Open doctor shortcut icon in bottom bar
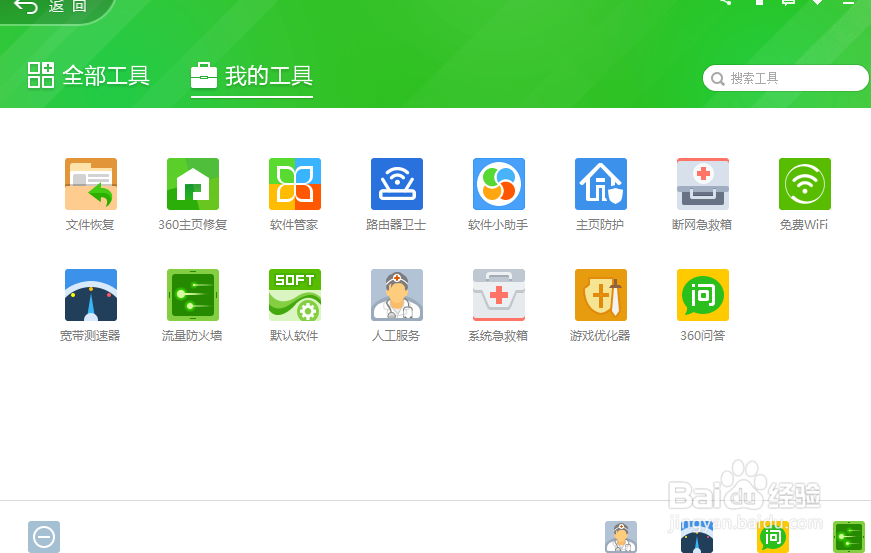The width and height of the screenshot is (871, 553). tap(621, 537)
